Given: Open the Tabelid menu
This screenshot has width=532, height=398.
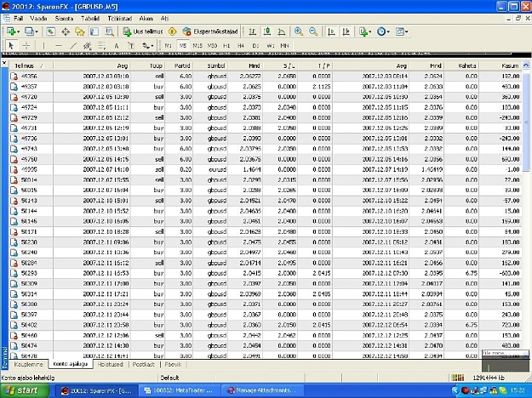Looking at the screenshot, I should [90, 19].
